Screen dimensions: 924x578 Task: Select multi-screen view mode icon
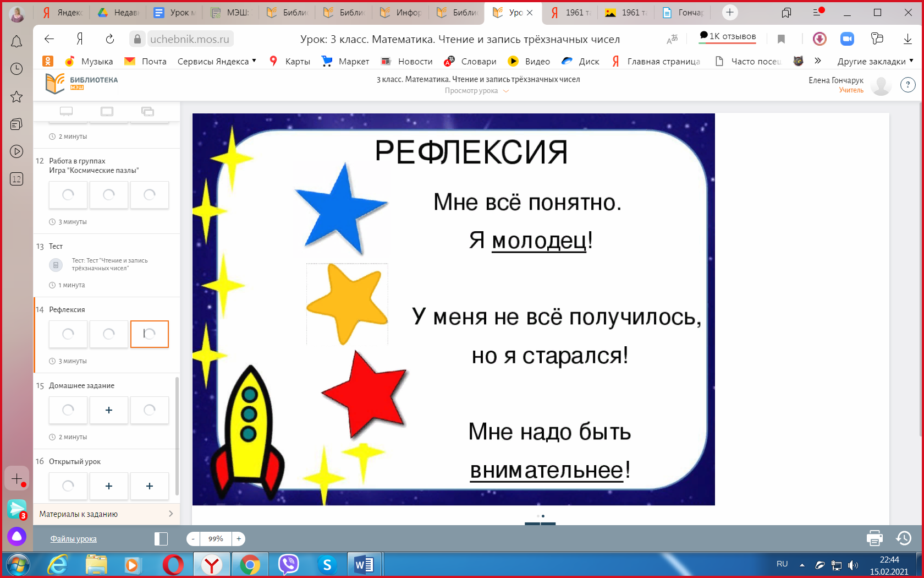click(x=147, y=111)
